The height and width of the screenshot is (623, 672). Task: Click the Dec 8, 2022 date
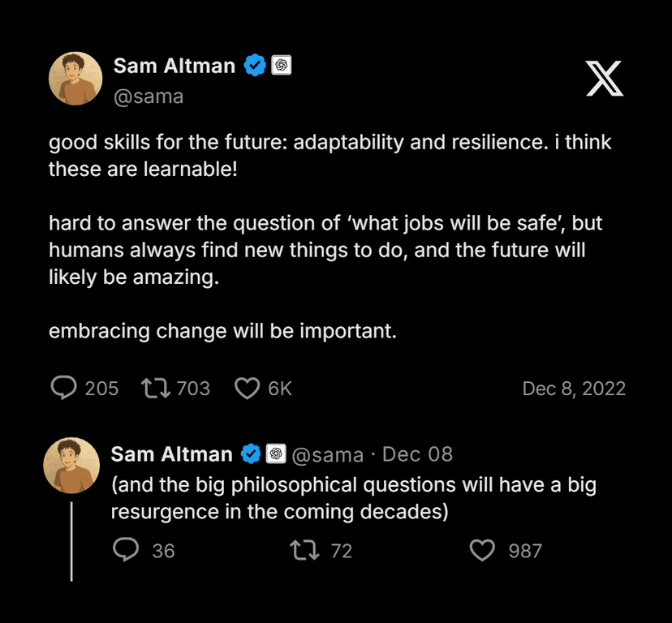click(574, 389)
